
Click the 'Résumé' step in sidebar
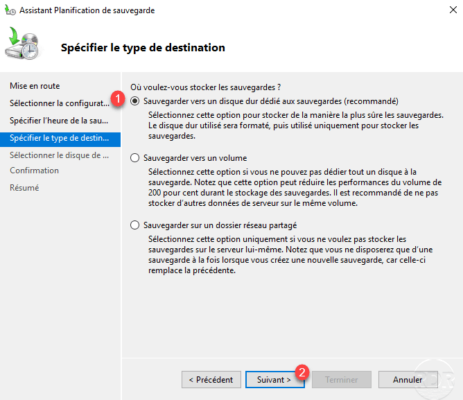(24, 188)
